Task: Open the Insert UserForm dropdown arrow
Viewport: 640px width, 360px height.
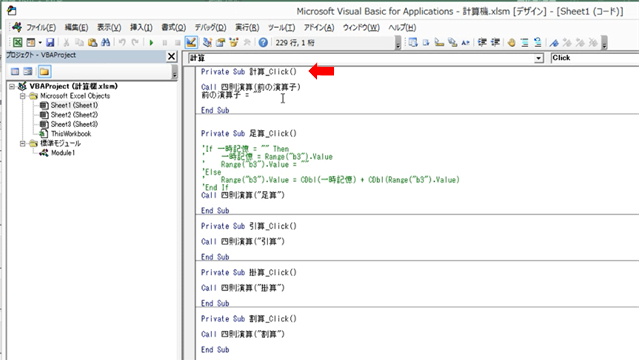Action: click(40, 42)
